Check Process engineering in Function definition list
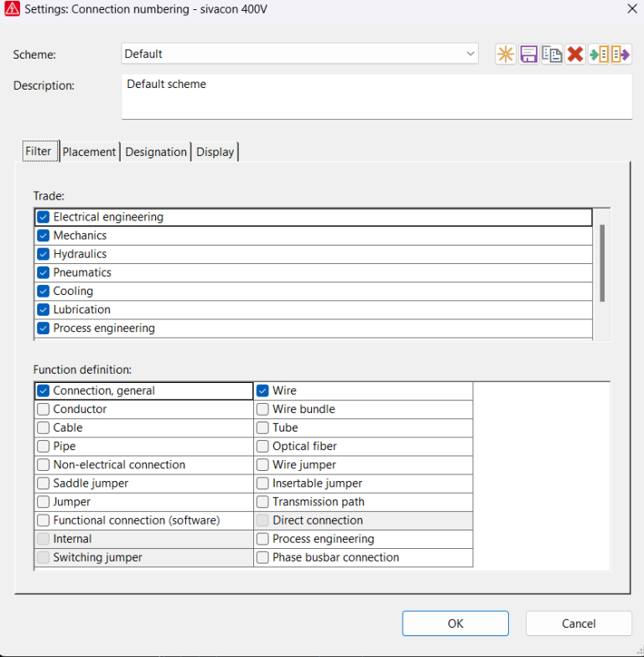The image size is (644, 657). click(262, 539)
